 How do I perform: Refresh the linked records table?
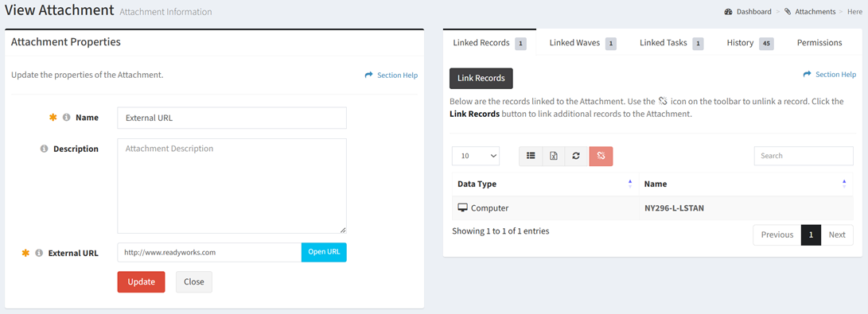[576, 156]
